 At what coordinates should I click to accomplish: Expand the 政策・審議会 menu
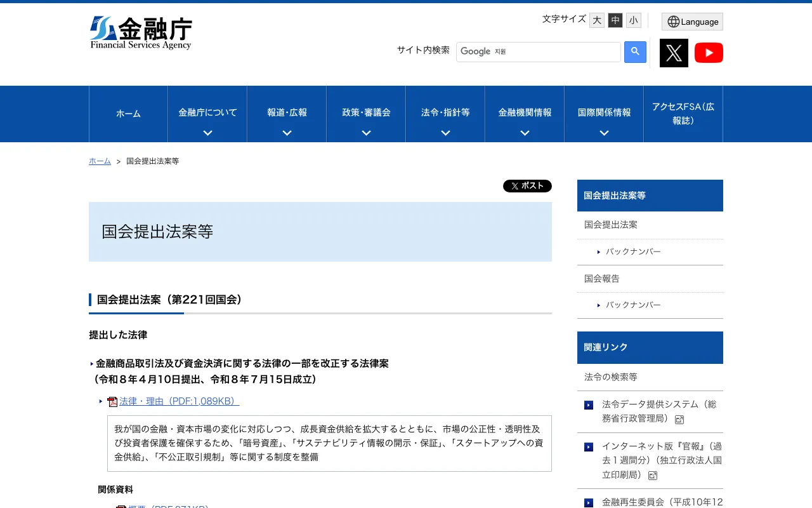point(366,114)
